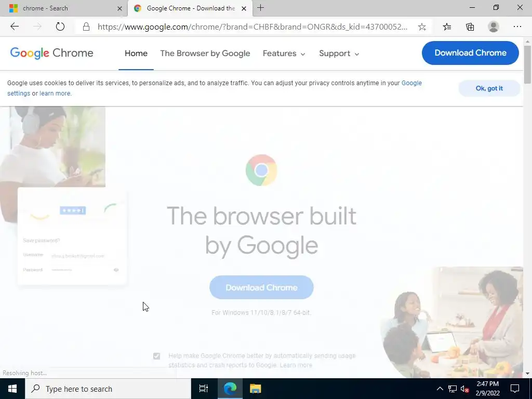532x399 pixels.
Task: Open network status tray icon
Action: (453, 389)
